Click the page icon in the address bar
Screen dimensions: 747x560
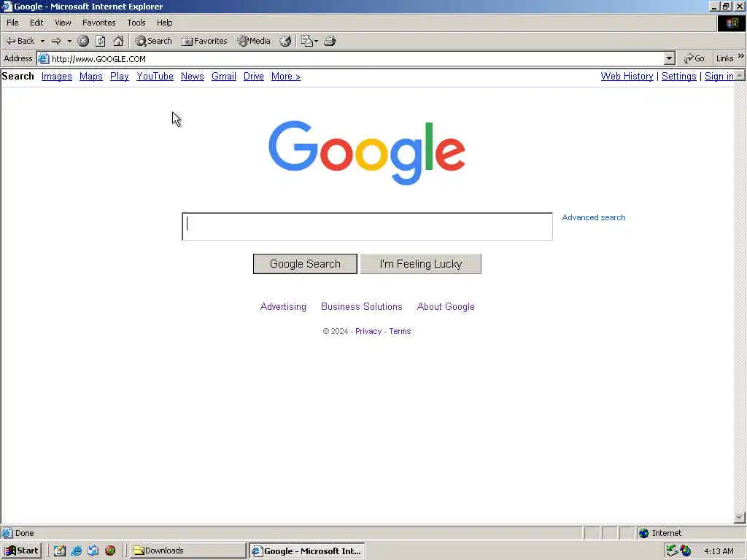tap(43, 58)
